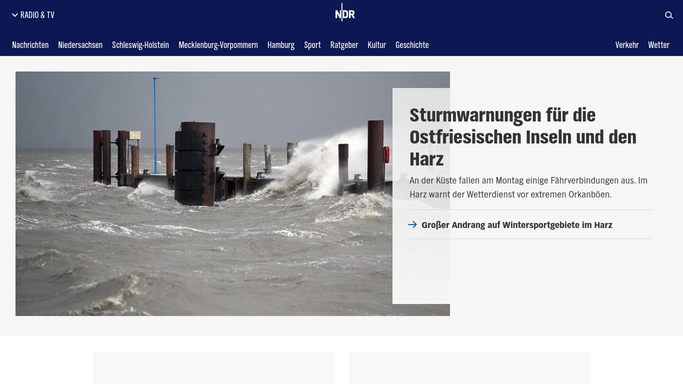Go to the Geschichte section
This screenshot has width=683, height=384.
(x=412, y=45)
